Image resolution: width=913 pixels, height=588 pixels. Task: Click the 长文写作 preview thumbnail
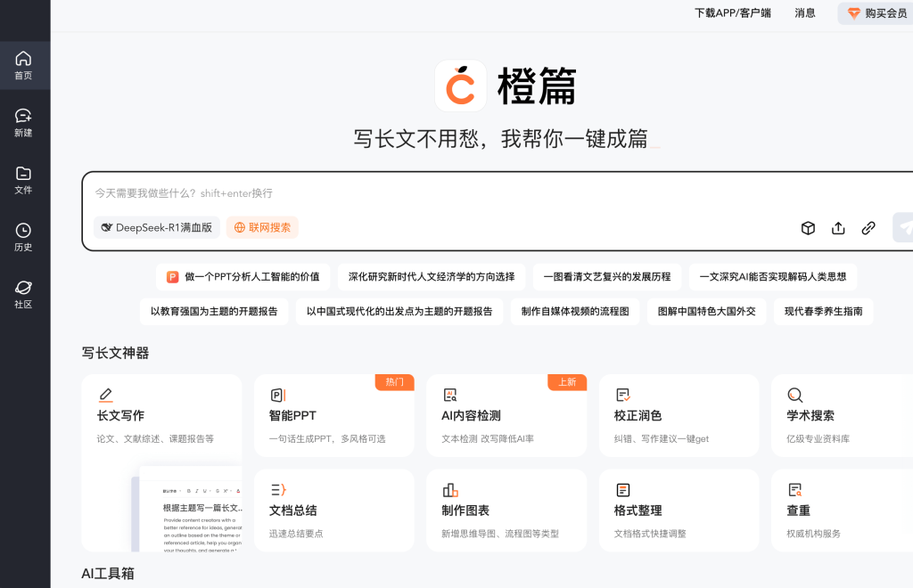187,509
